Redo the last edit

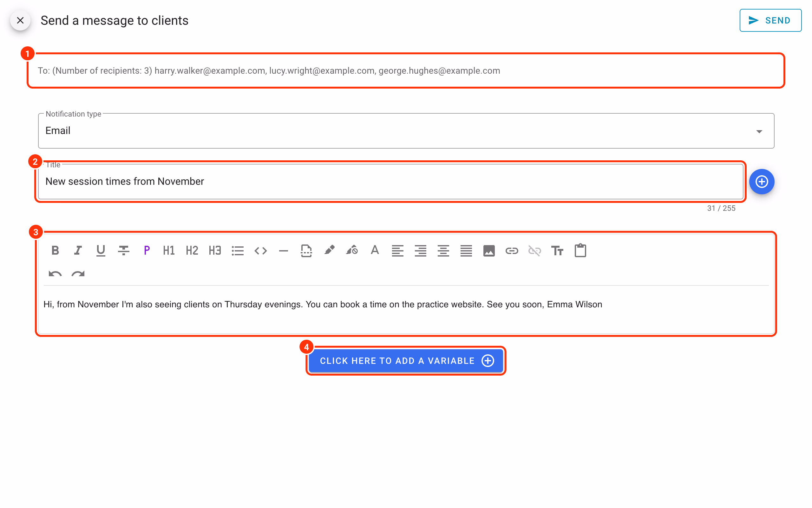tap(78, 273)
